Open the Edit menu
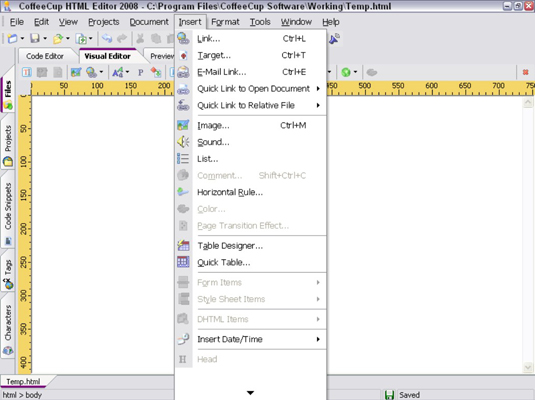 (x=41, y=22)
